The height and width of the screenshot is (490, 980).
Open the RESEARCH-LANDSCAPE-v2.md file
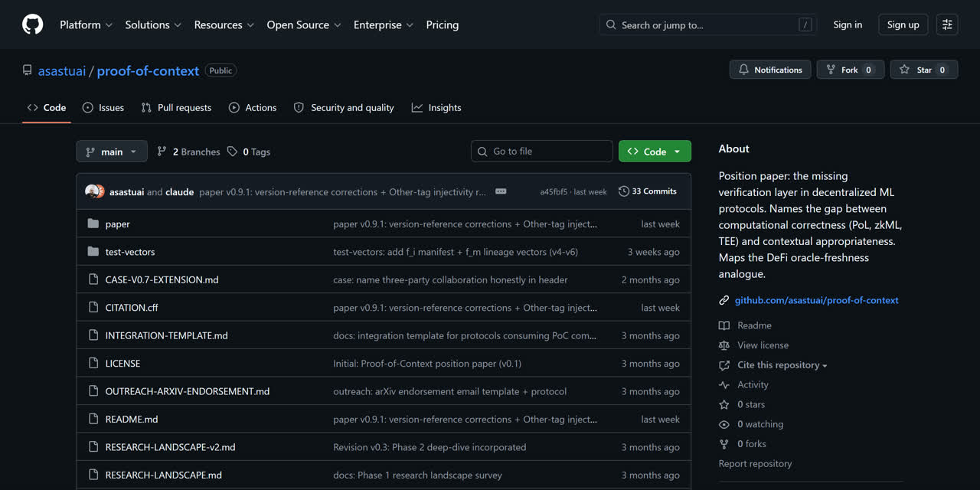(x=170, y=447)
